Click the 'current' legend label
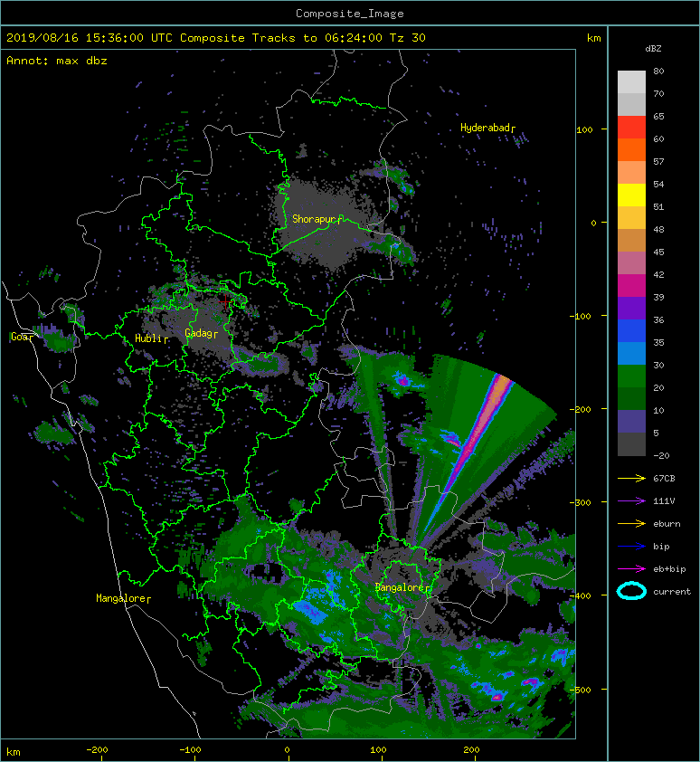The height and width of the screenshot is (762, 700). pyautogui.click(x=672, y=592)
